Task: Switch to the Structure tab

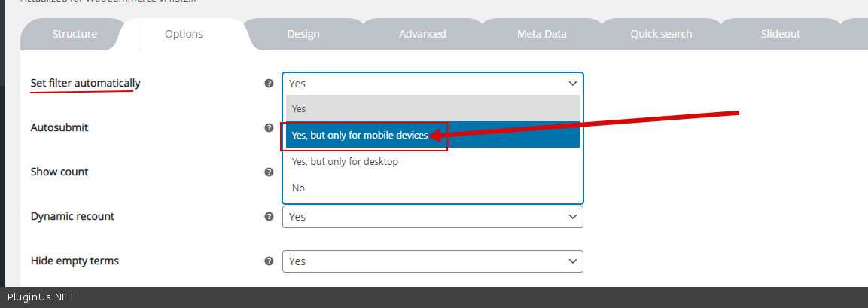Action: [75, 34]
